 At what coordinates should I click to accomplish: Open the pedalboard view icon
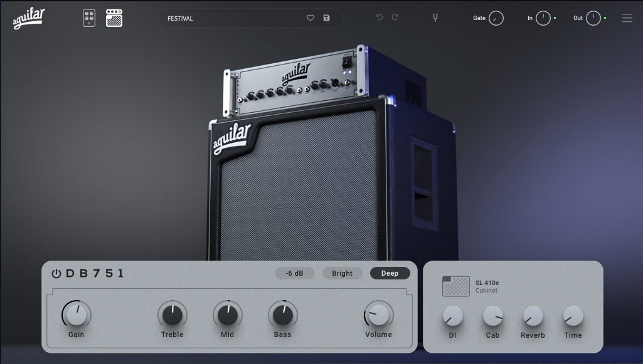pos(89,18)
